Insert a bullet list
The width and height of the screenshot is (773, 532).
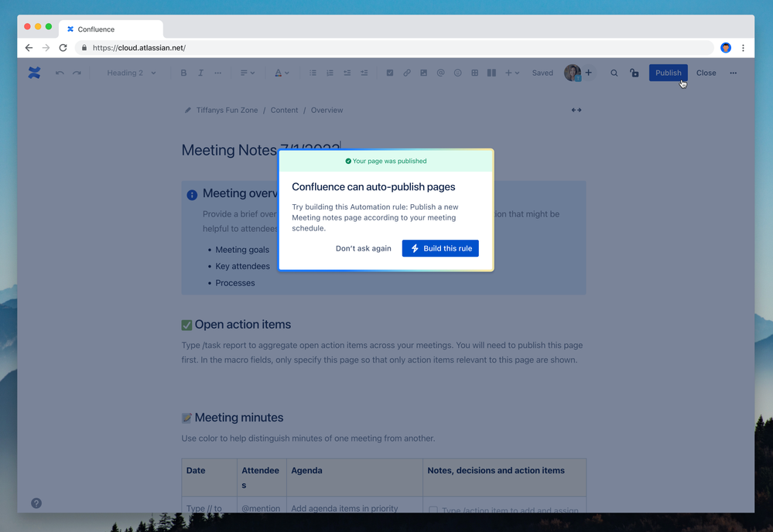click(x=313, y=73)
